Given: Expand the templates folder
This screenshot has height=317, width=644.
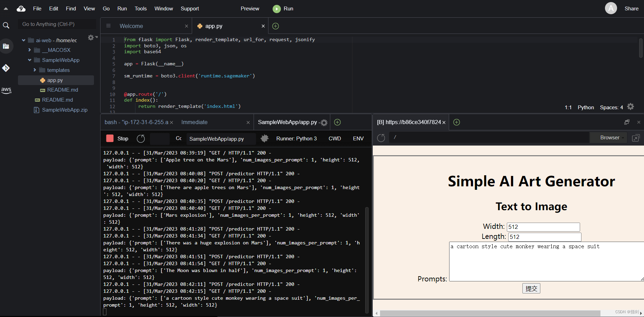Looking at the screenshot, I should 35,70.
